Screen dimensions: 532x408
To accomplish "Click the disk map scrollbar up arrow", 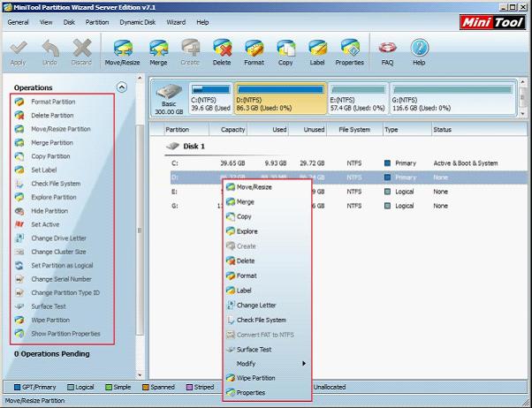I will coord(522,82).
